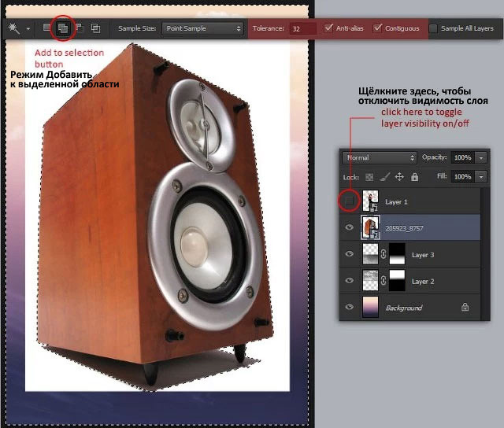Screen dimensions: 504x428
Task: Toggle Layer 3 mask link icon
Action: click(384, 254)
